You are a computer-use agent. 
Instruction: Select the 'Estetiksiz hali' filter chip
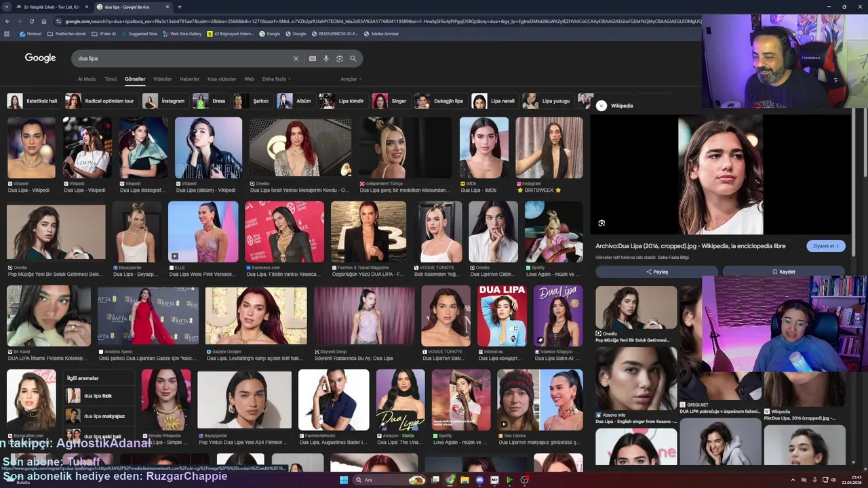tap(34, 101)
